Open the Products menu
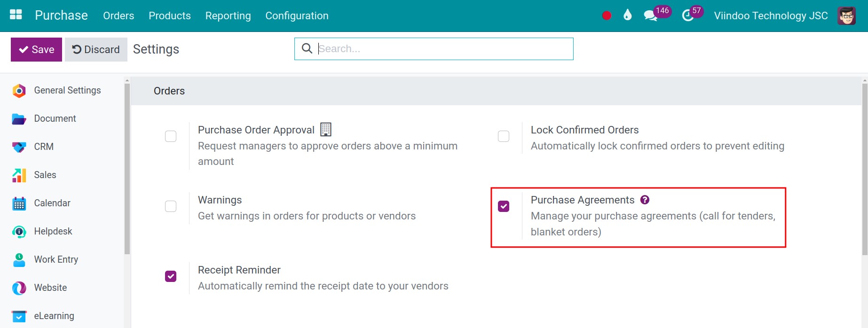The height and width of the screenshot is (328, 868). (170, 16)
